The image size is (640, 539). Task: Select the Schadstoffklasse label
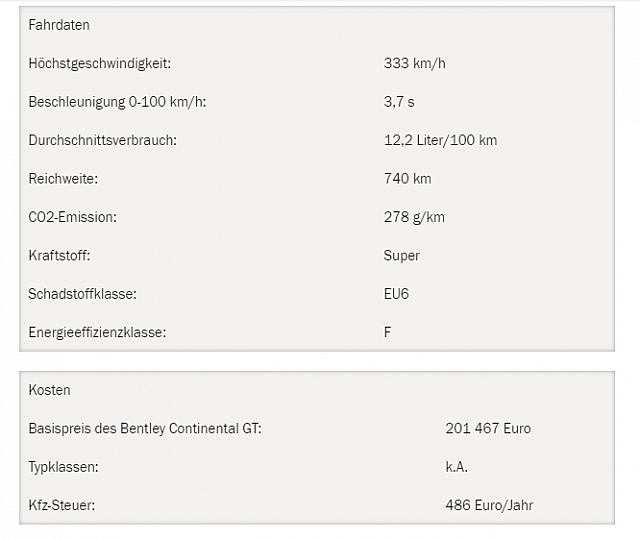tap(82, 294)
